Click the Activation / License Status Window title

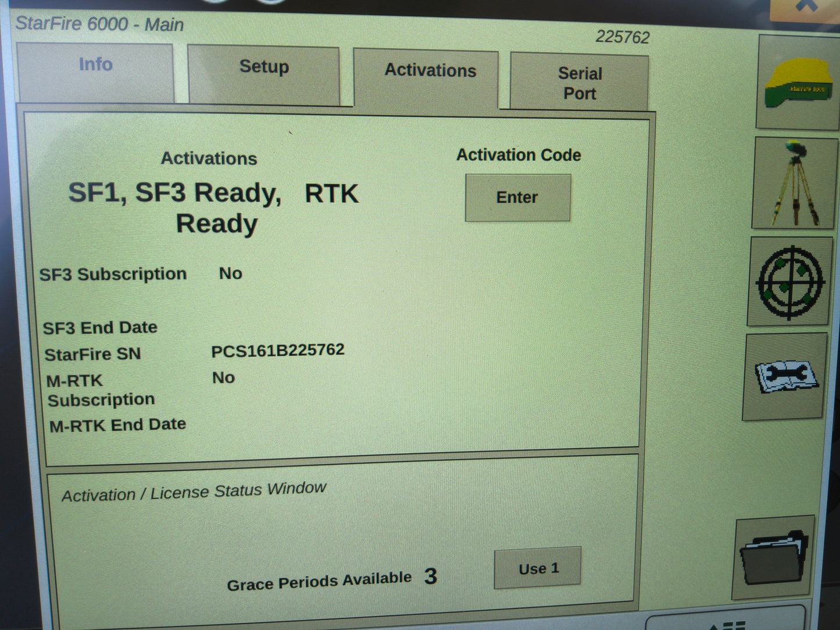194,492
